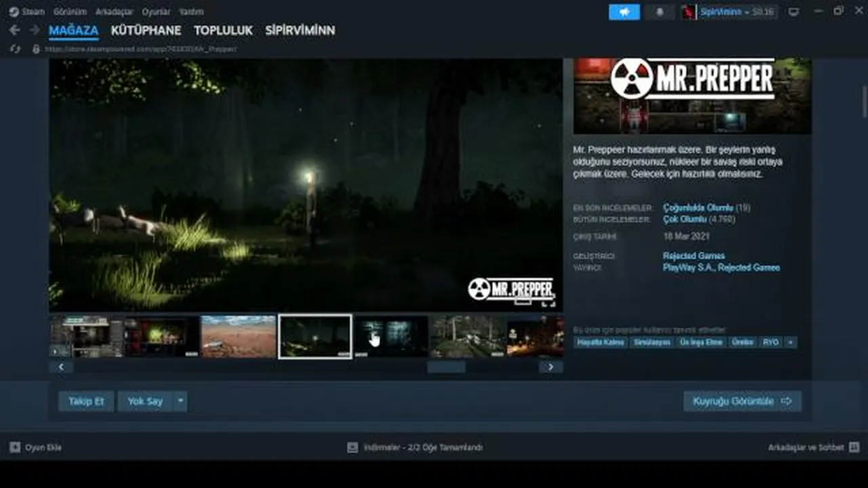Select the Üs İnşa Etme tag
This screenshot has width=868, height=488.
701,342
